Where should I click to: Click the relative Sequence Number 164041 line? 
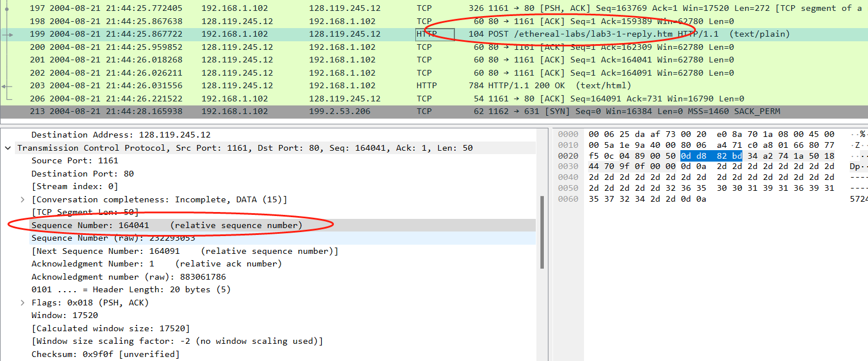[x=166, y=225]
